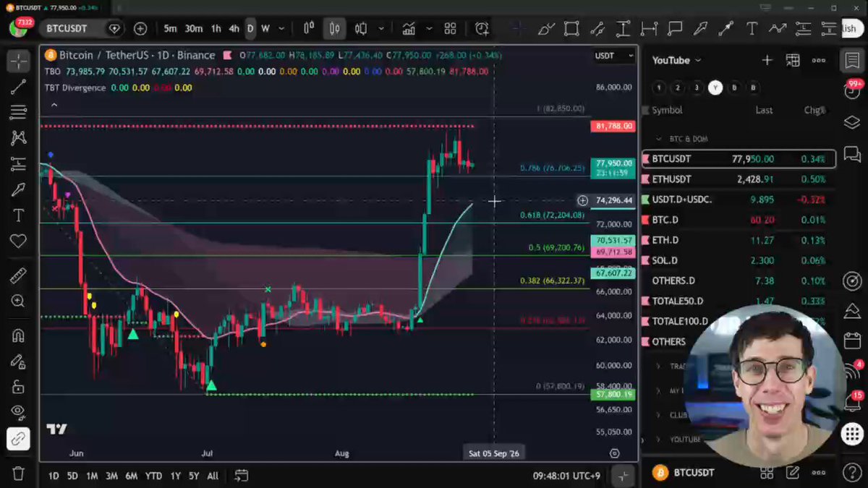This screenshot has width=868, height=488.
Task: Open the watchlist advanced view table icon
Action: (x=793, y=60)
